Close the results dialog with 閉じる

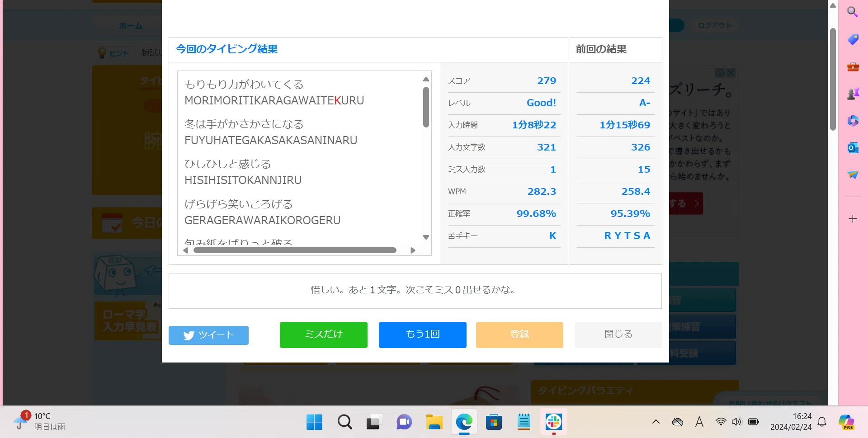click(618, 334)
